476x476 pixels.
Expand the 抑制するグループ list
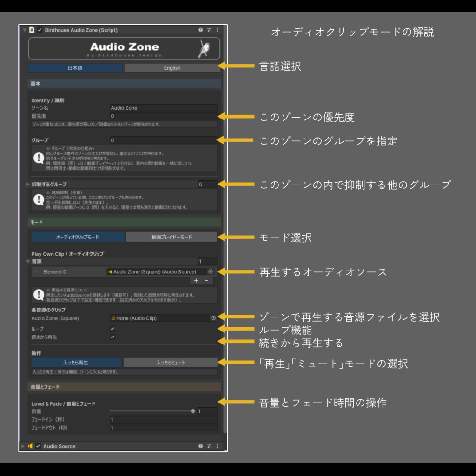tap(28, 184)
